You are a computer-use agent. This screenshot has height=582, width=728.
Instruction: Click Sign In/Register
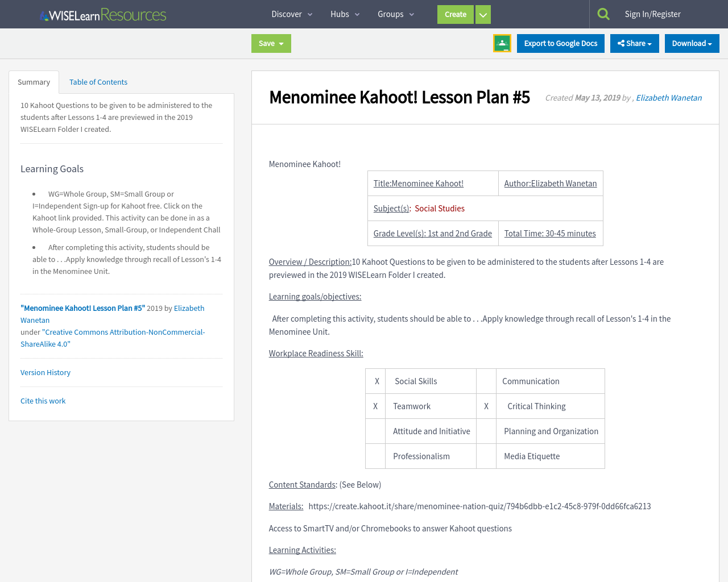click(653, 14)
